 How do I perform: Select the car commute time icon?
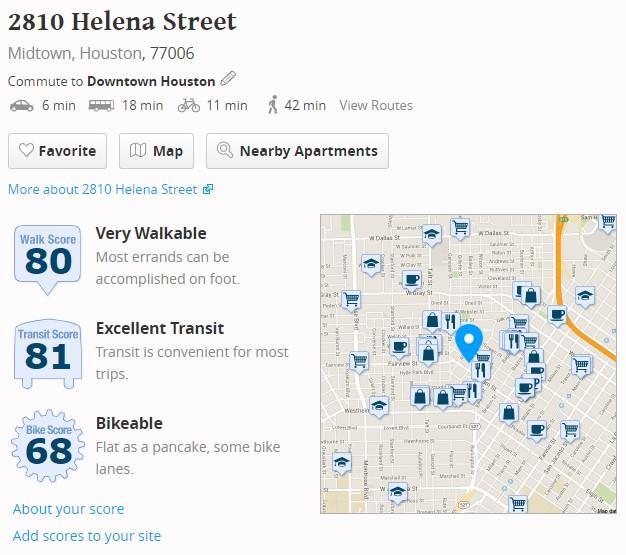(x=22, y=105)
